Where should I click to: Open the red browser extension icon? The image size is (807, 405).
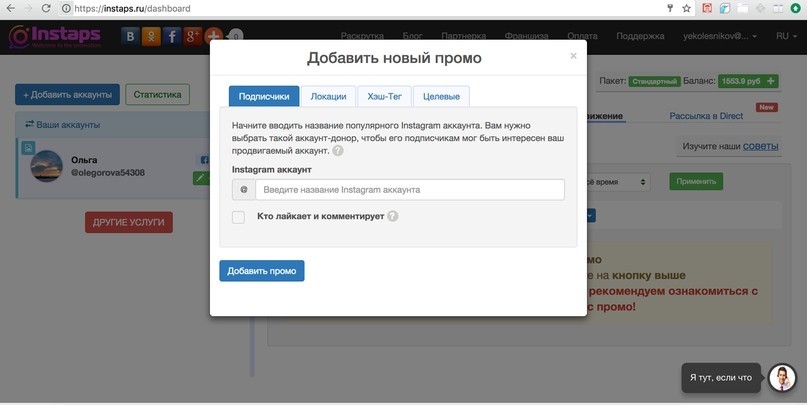tap(708, 8)
